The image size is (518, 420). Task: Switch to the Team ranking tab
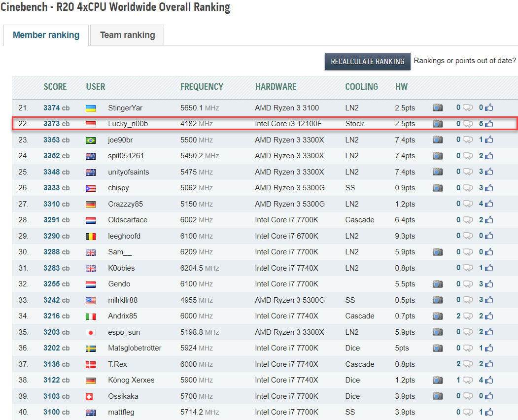(127, 35)
